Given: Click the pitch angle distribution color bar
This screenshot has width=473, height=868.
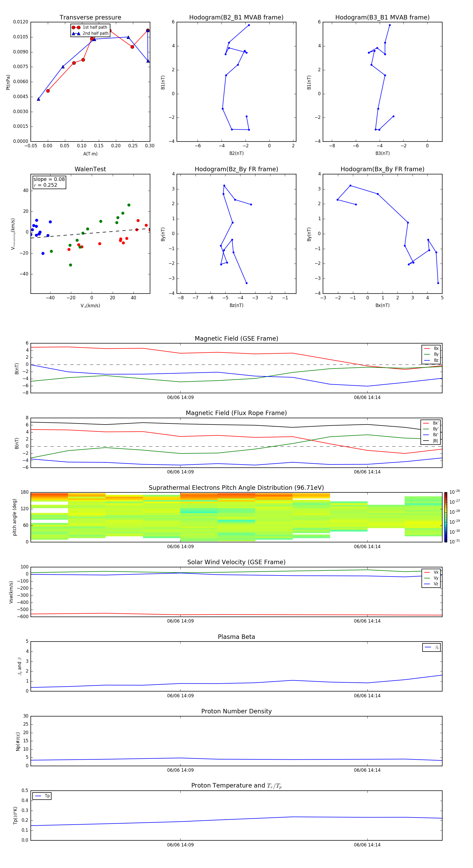Looking at the screenshot, I should pos(446,518).
